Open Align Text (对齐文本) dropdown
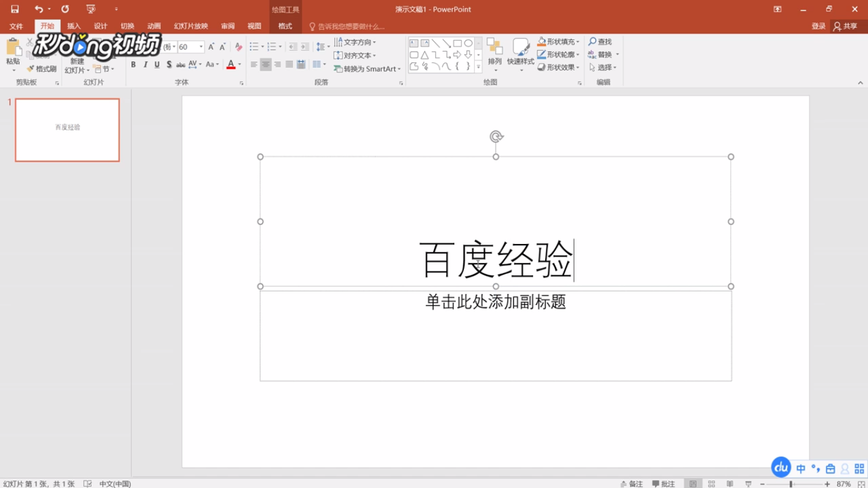 pyautogui.click(x=355, y=55)
